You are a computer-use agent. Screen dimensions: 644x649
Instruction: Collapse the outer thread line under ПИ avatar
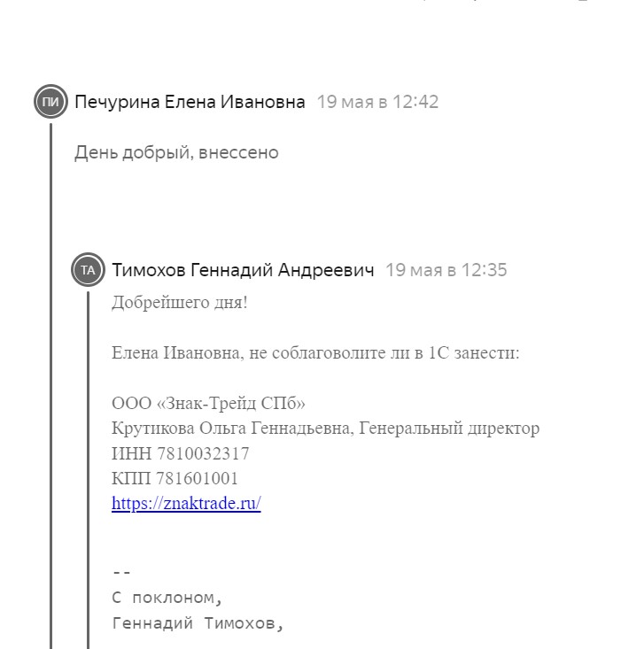(x=51, y=385)
